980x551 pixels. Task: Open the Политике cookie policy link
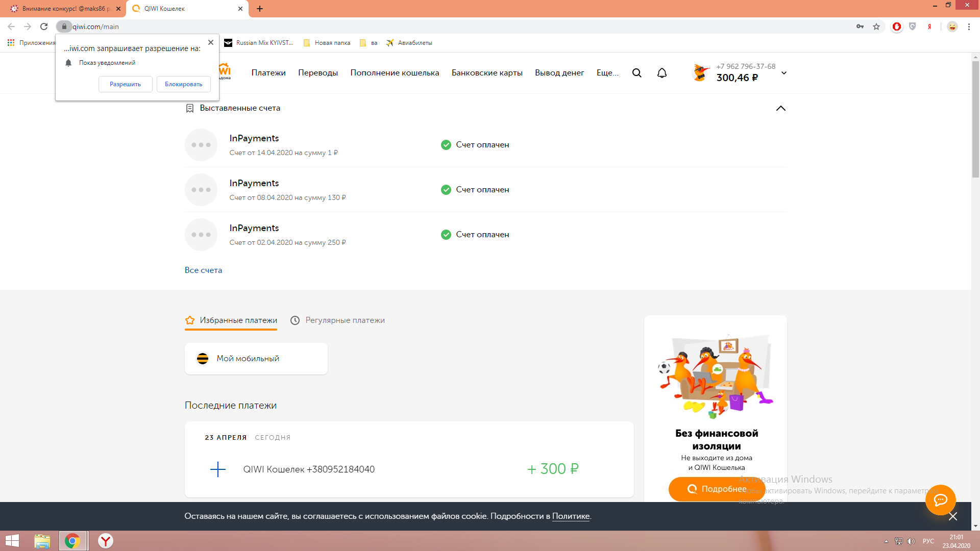click(x=571, y=516)
